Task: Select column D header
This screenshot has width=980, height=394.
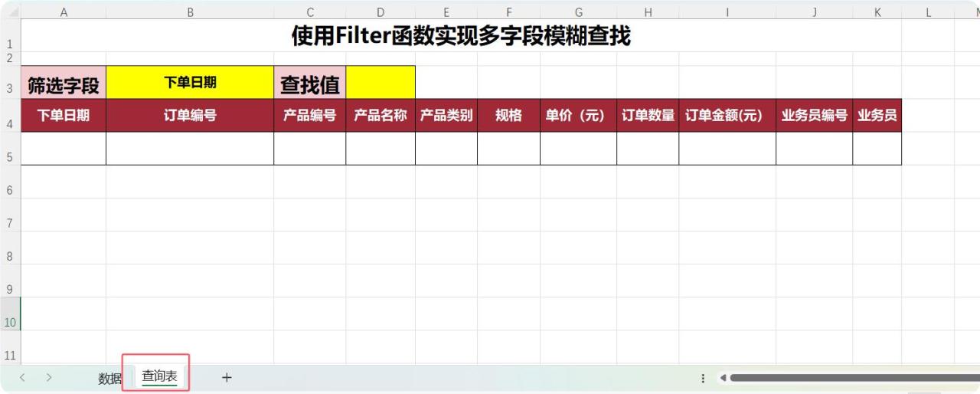Action: 381,11
